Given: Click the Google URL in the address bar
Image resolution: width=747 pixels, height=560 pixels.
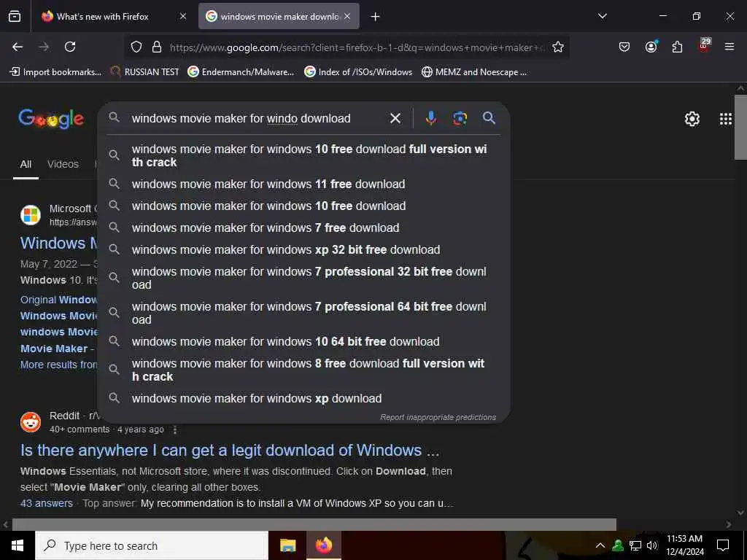Looking at the screenshot, I should click(357, 47).
